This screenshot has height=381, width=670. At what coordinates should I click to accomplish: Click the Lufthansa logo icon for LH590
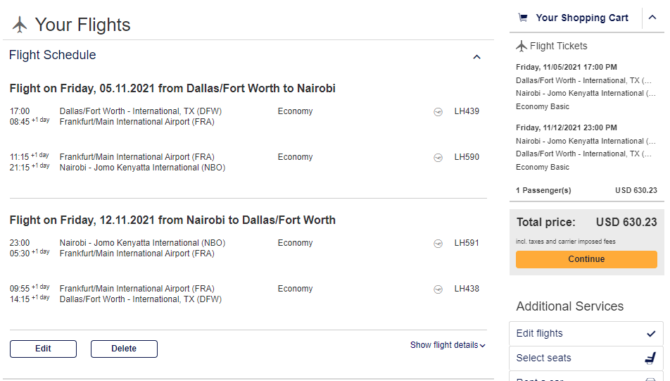click(438, 158)
